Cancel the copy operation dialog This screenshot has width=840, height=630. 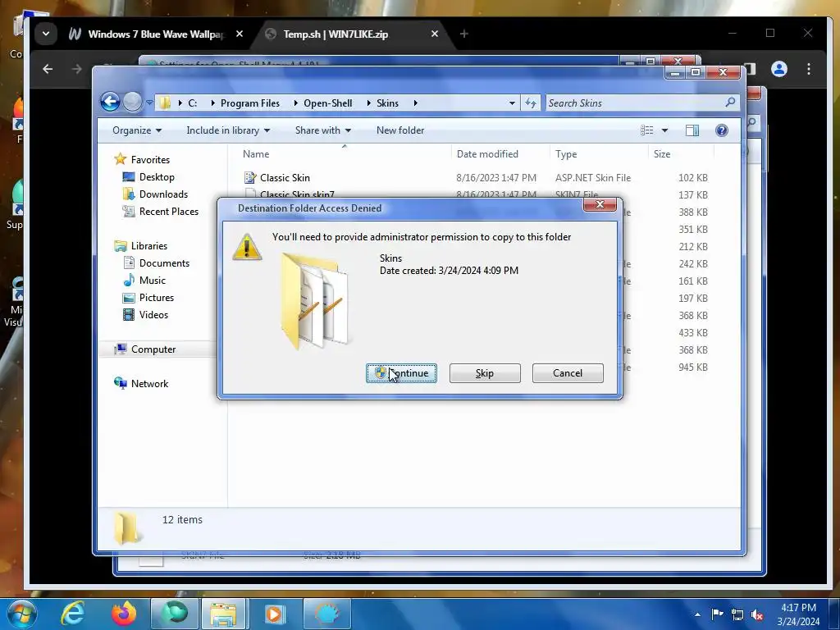tap(568, 373)
